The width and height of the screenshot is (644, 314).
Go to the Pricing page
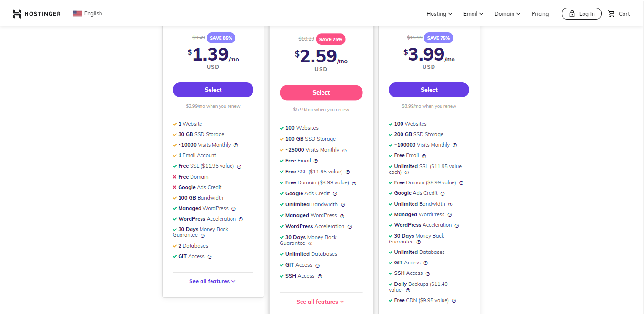coord(540,14)
